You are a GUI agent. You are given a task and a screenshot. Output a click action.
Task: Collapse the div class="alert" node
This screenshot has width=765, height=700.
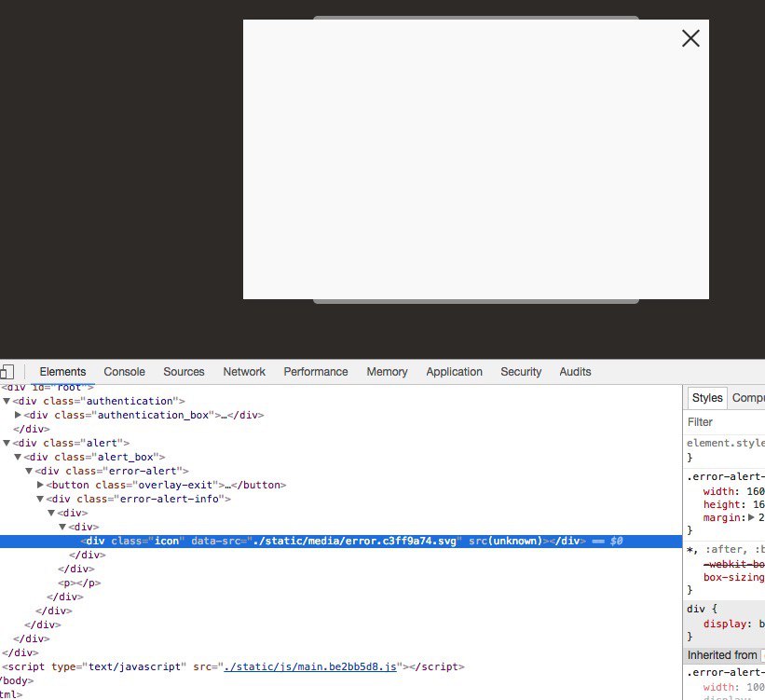7,443
